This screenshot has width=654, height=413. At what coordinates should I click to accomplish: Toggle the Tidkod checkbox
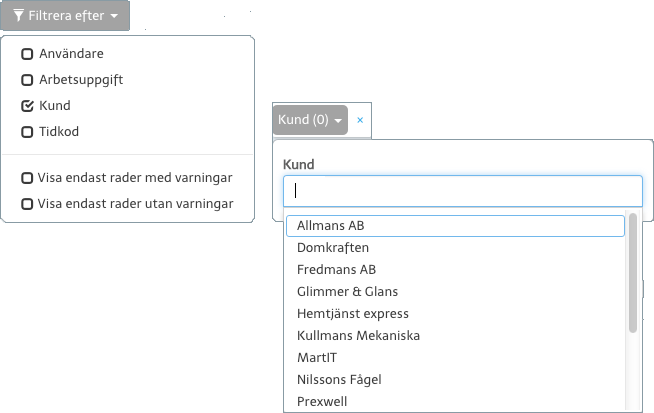pyautogui.click(x=27, y=131)
